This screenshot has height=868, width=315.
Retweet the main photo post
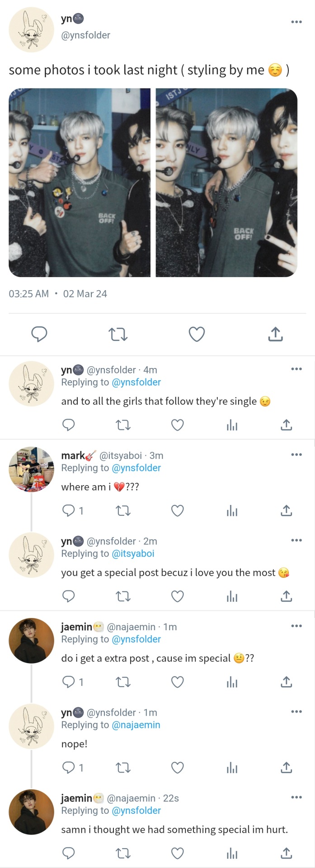click(x=118, y=335)
